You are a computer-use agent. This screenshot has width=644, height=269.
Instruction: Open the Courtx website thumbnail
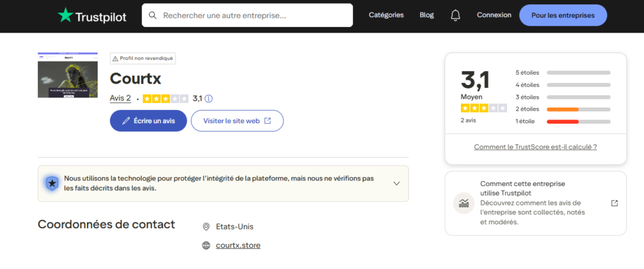(x=68, y=75)
